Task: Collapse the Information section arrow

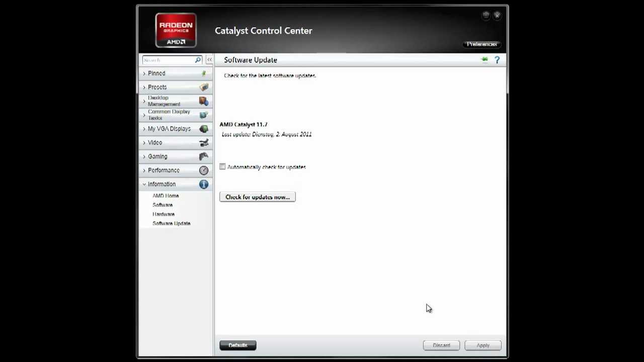Action: (x=144, y=184)
